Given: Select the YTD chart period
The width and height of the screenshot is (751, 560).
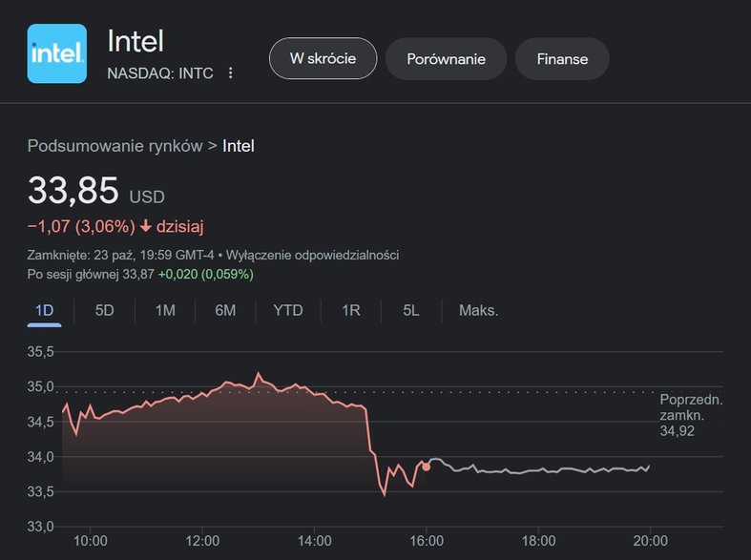Looking at the screenshot, I should [x=288, y=310].
